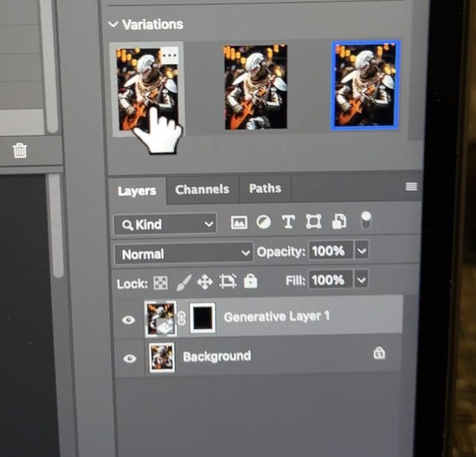The width and height of the screenshot is (476, 457).
Task: Expand the Opacity slider dropdown arrow
Action: pyautogui.click(x=362, y=251)
